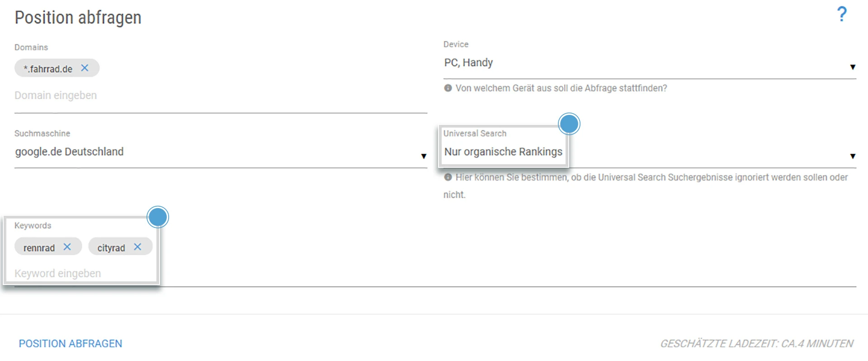868x361 pixels.
Task: Focus the 'Domain eingeben' input field
Action: pos(56,95)
